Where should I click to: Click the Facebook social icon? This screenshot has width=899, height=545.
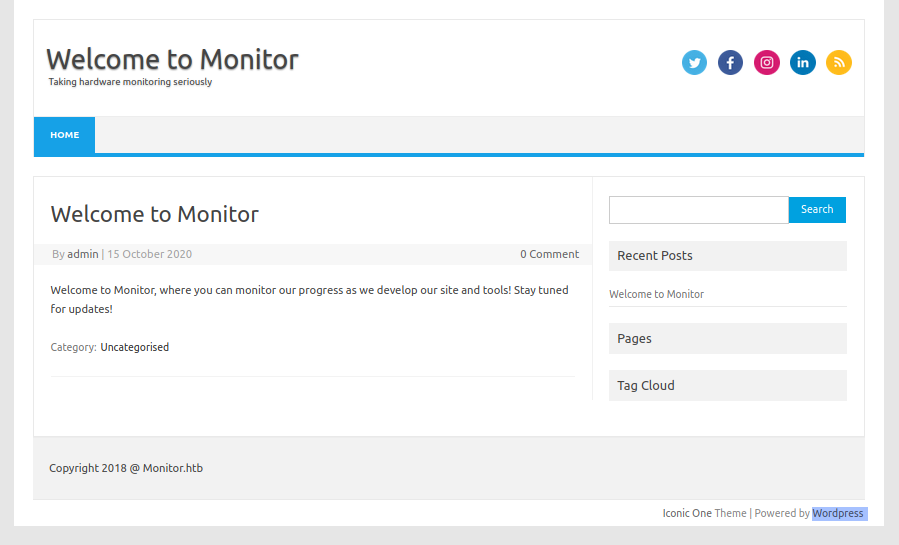pyautogui.click(x=730, y=63)
